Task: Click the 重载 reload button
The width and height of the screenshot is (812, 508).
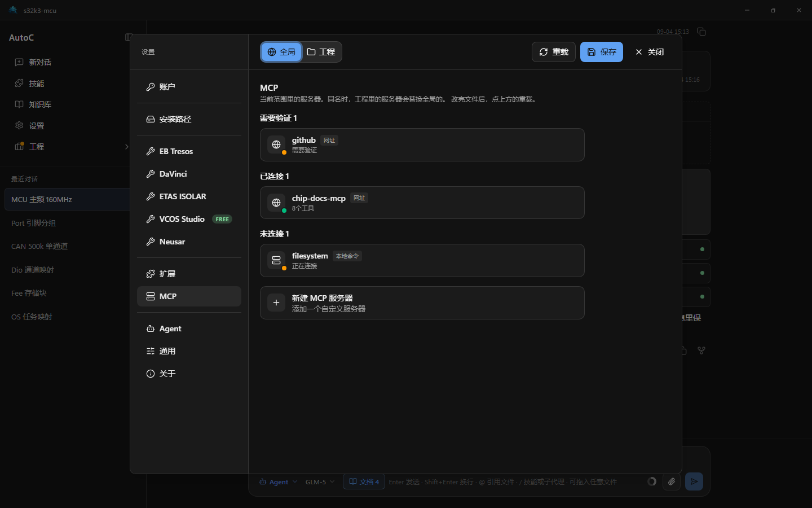Action: point(554,52)
